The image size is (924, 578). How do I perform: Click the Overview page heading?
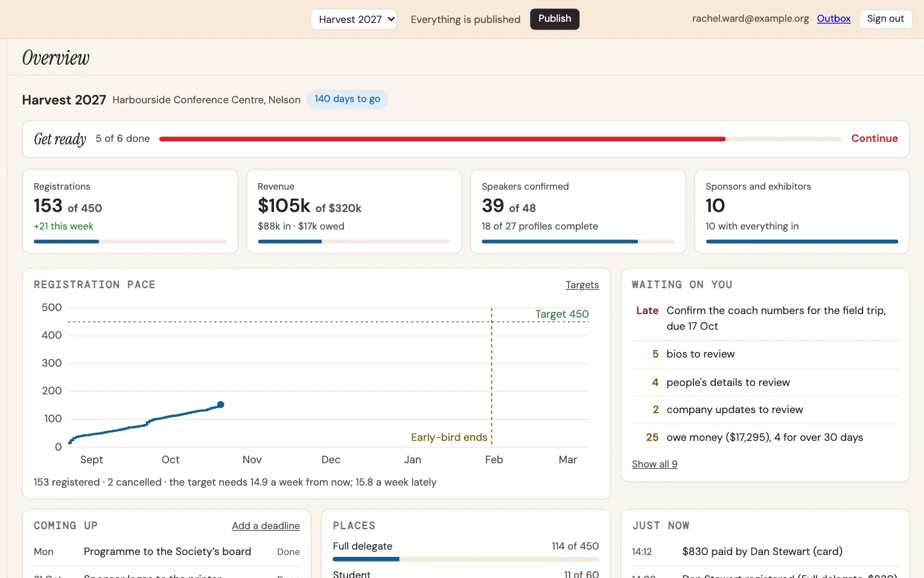(56, 58)
